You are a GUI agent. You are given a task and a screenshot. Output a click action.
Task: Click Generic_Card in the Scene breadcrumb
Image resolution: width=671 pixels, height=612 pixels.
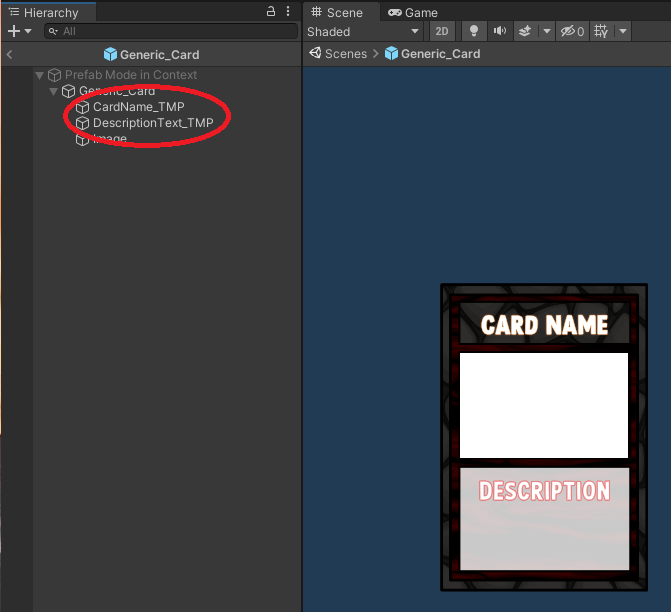tap(440, 54)
